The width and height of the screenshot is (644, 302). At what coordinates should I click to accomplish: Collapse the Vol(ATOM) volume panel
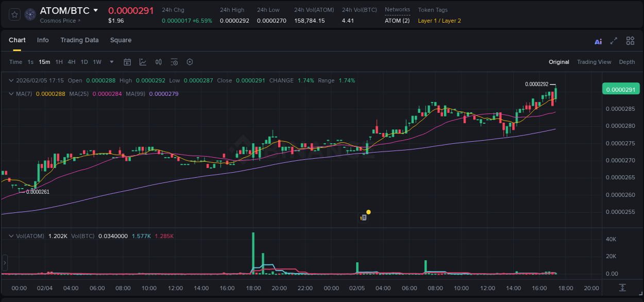[10, 236]
